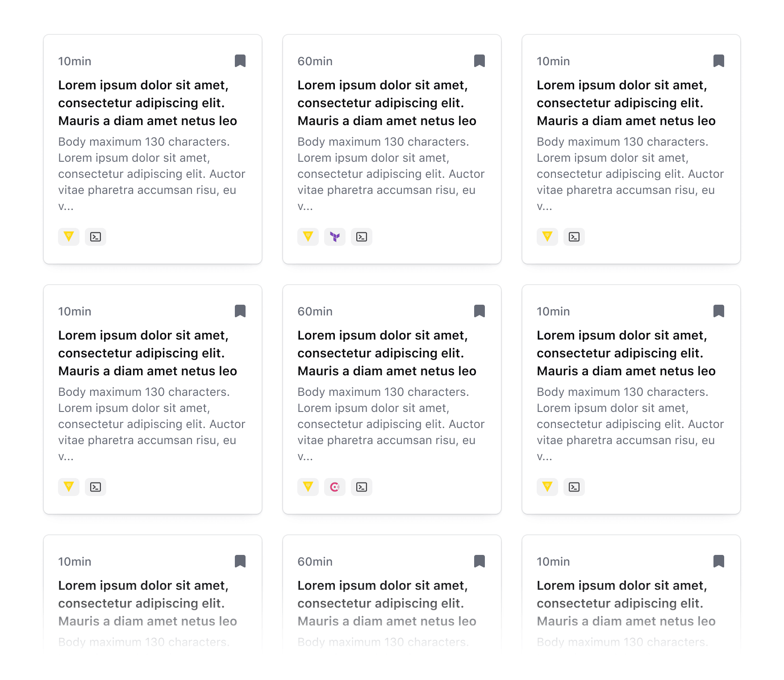Click the terminal icon in the top-right card
Screen dimensions: 784x680
[x=574, y=237]
